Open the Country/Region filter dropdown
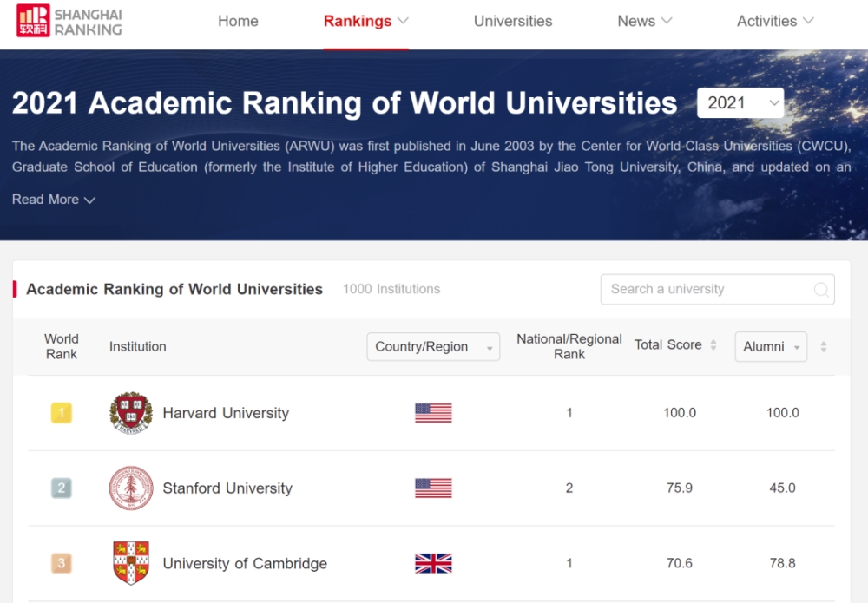Viewport: 868px width, 603px height. click(x=433, y=347)
